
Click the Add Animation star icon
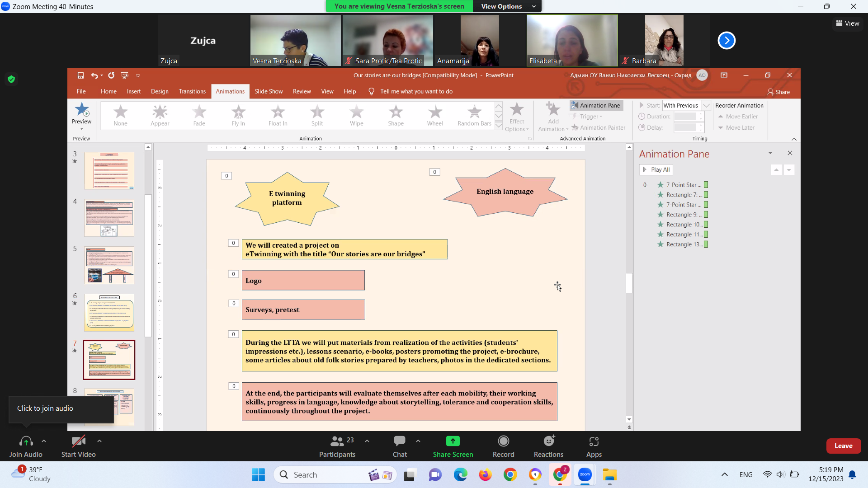(x=553, y=110)
